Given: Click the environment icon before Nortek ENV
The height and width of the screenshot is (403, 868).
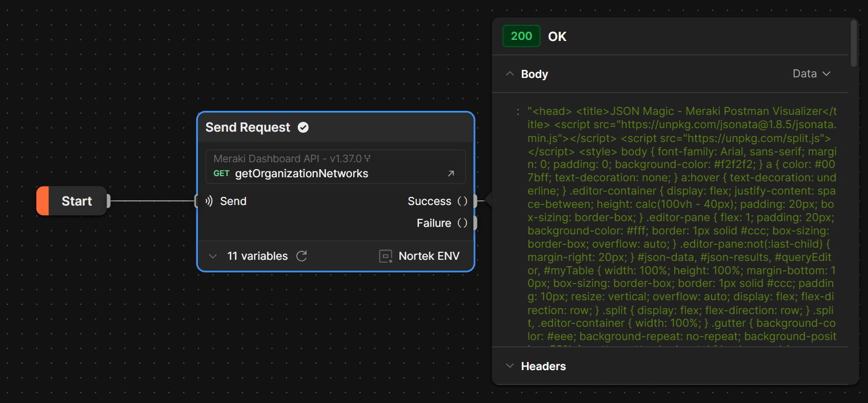Looking at the screenshot, I should [386, 256].
